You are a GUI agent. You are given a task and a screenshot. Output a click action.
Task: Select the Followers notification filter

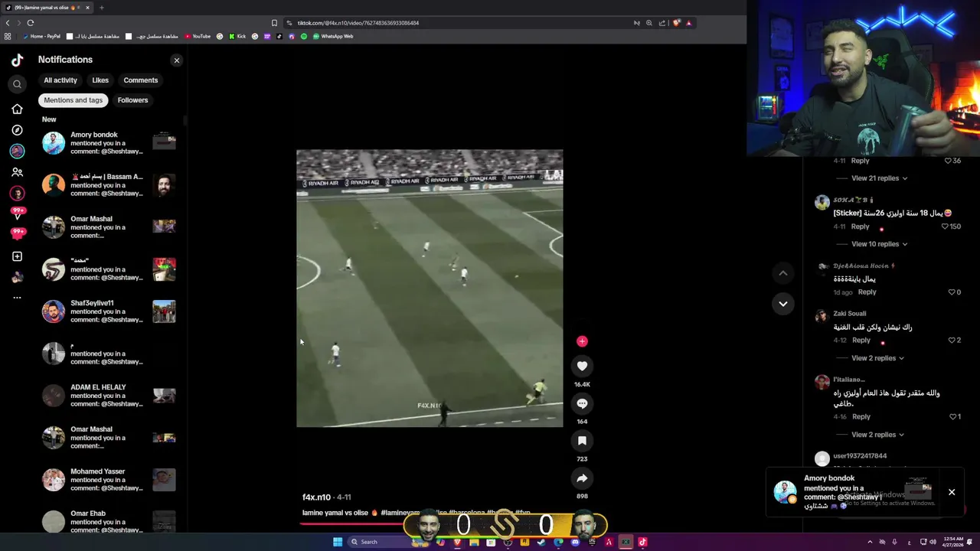[132, 100]
